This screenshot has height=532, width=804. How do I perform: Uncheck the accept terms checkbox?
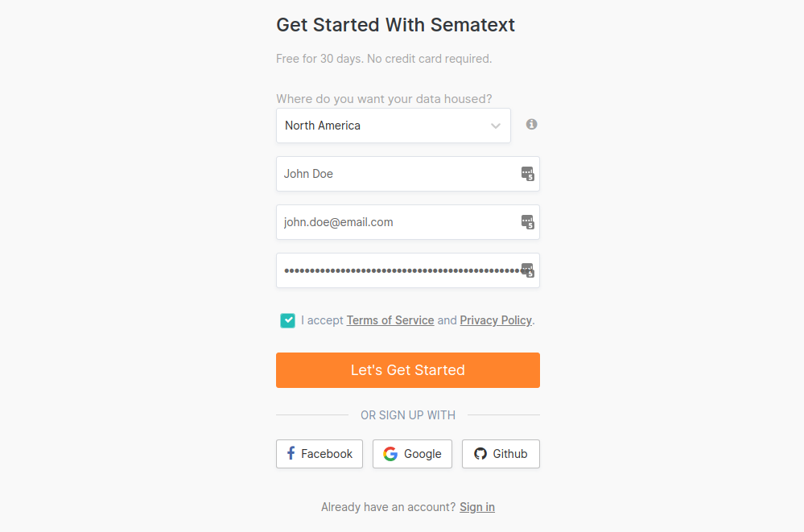pyautogui.click(x=287, y=320)
